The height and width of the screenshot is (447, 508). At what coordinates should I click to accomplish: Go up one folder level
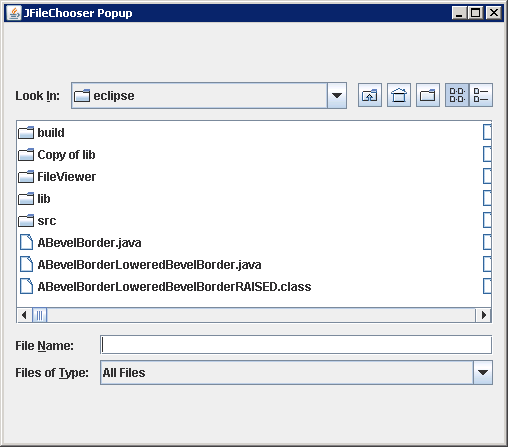pos(370,95)
